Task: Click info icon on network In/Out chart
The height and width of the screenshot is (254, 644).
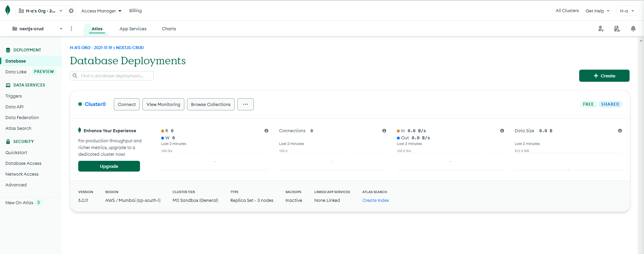Action: click(x=502, y=131)
